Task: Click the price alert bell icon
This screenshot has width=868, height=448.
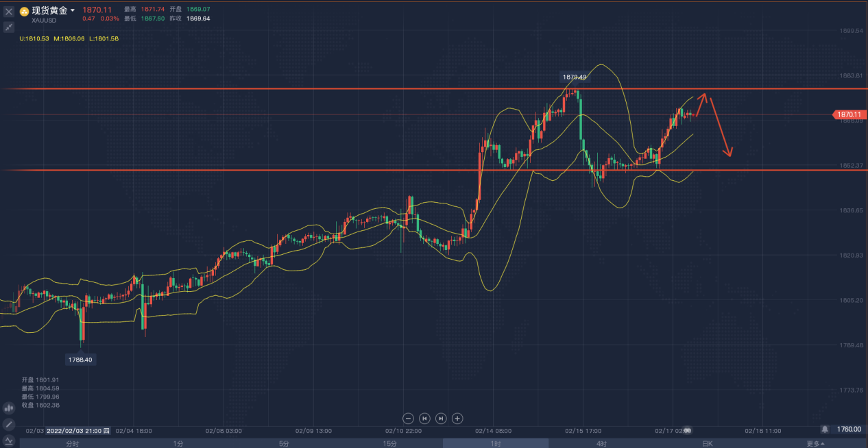Action: coord(824,429)
